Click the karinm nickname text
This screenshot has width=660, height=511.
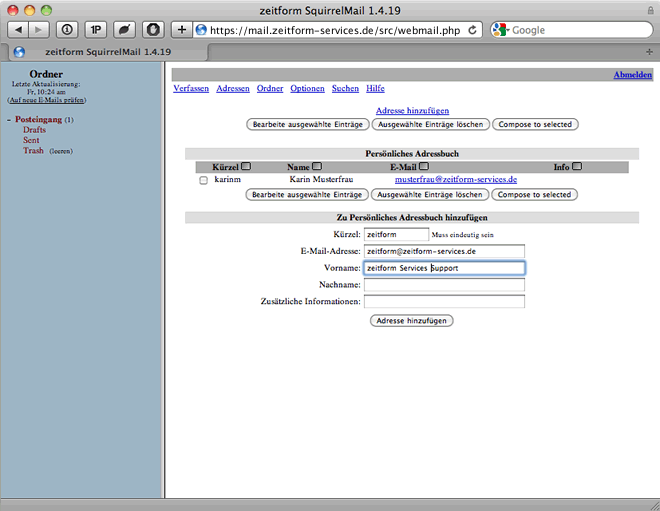click(227, 179)
